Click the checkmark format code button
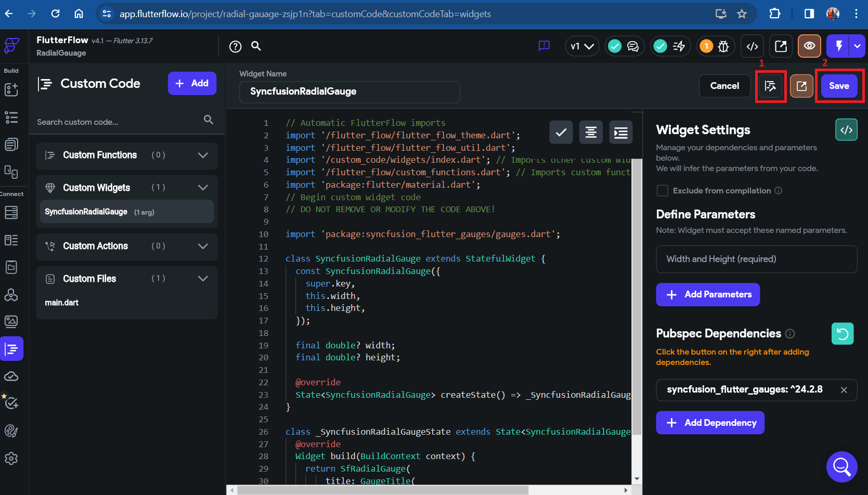The width and height of the screenshot is (868, 495). coord(561,133)
